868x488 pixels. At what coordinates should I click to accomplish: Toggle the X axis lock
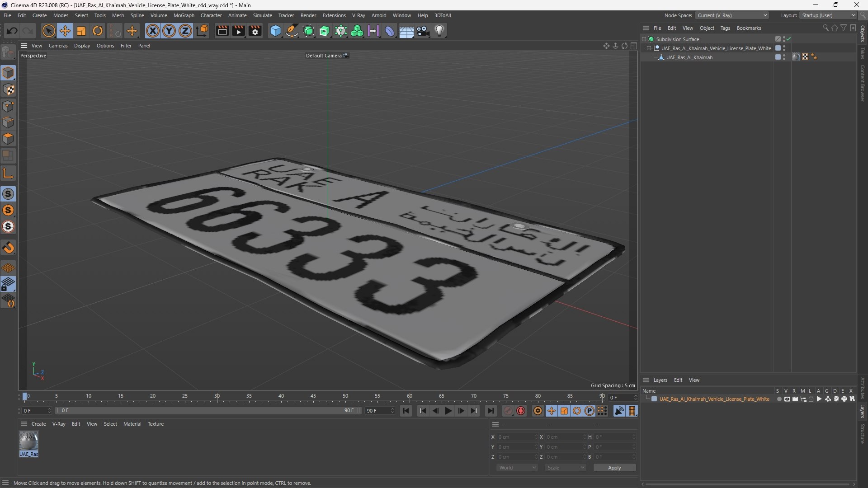153,31
